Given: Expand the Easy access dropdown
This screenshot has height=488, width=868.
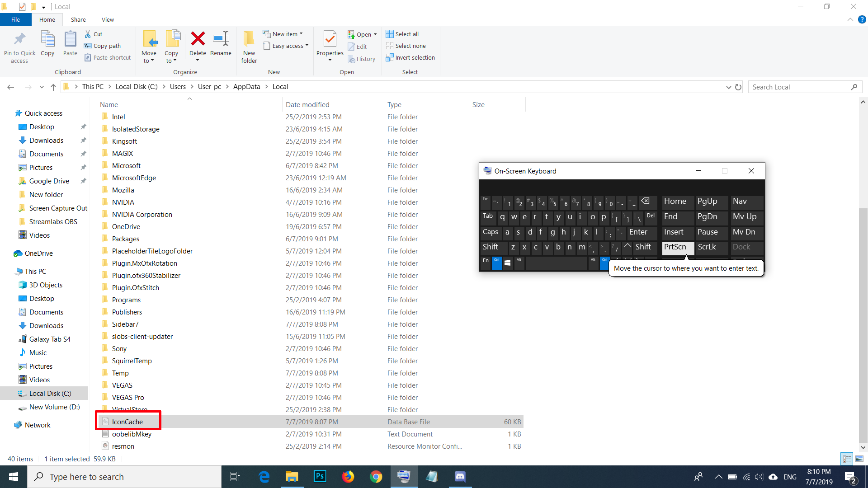Looking at the screenshot, I should point(286,46).
